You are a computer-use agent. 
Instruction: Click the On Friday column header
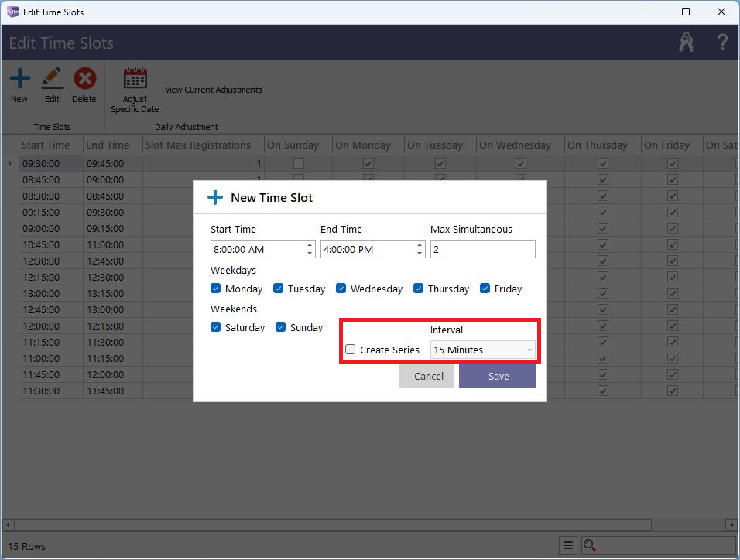tap(672, 145)
